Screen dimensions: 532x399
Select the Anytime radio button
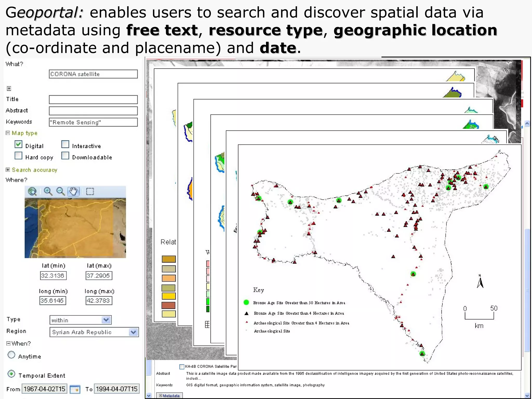point(11,355)
